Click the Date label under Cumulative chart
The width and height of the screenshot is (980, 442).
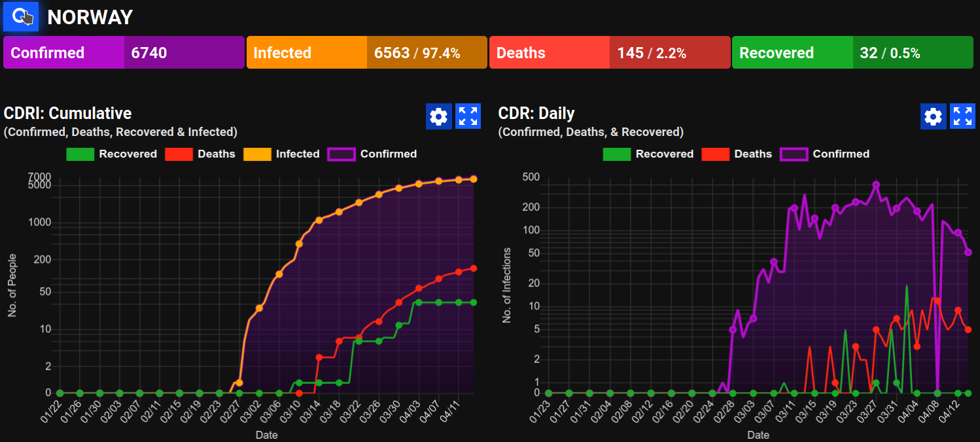pos(266,435)
